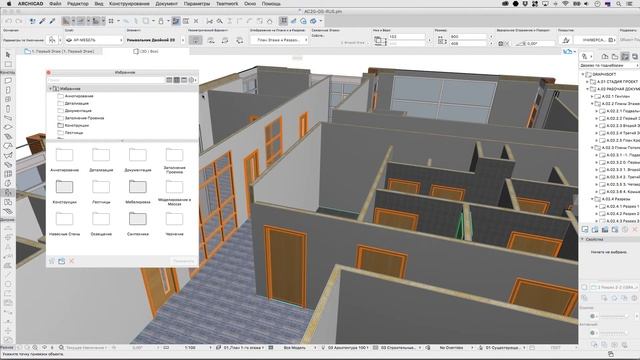Screen dimensions: 640x360
Task: Click the new favorite icon at Favorites bottom
Action: [x=52, y=261]
